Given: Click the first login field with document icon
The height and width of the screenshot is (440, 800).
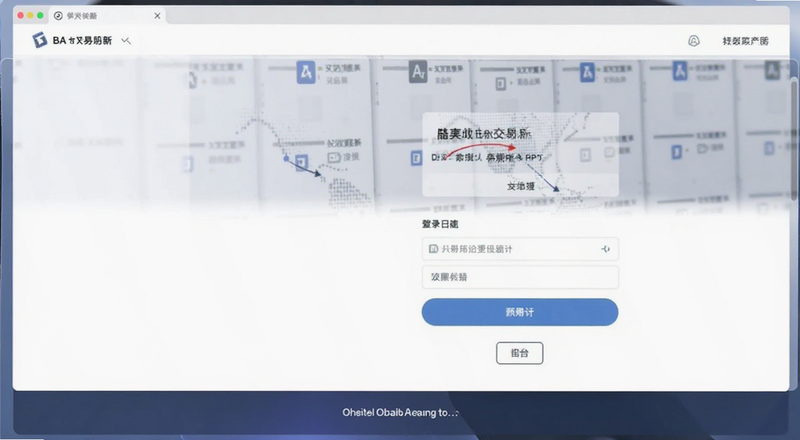Looking at the screenshot, I should (x=520, y=249).
